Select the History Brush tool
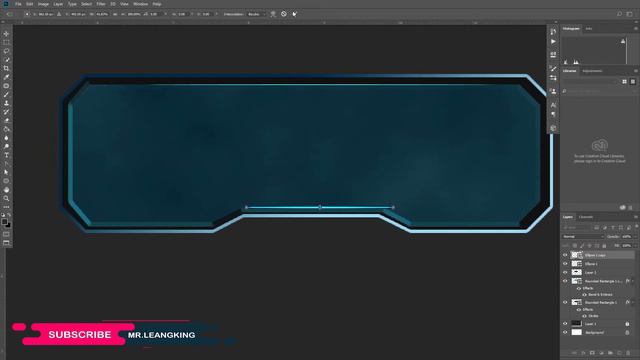Image resolution: width=640 pixels, height=360 pixels. tap(6, 111)
